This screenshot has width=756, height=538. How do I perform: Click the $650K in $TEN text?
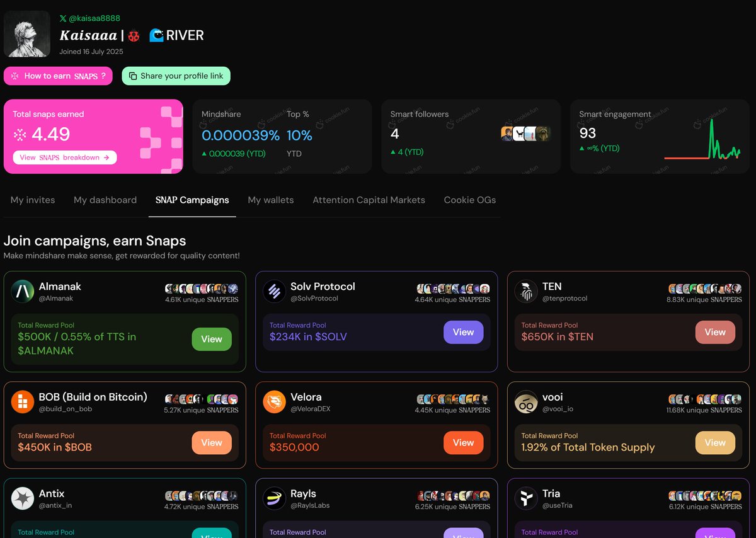pyautogui.click(x=558, y=337)
